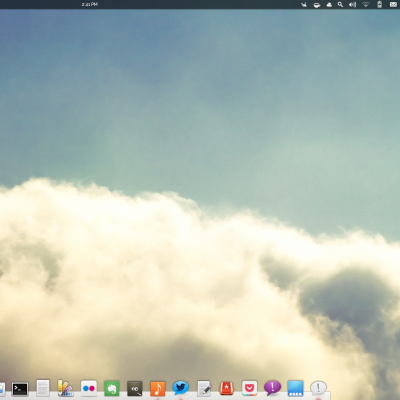Screen dimensions: 400x400
Task: Open the blue desktop dots icon
Action: pos(296,388)
